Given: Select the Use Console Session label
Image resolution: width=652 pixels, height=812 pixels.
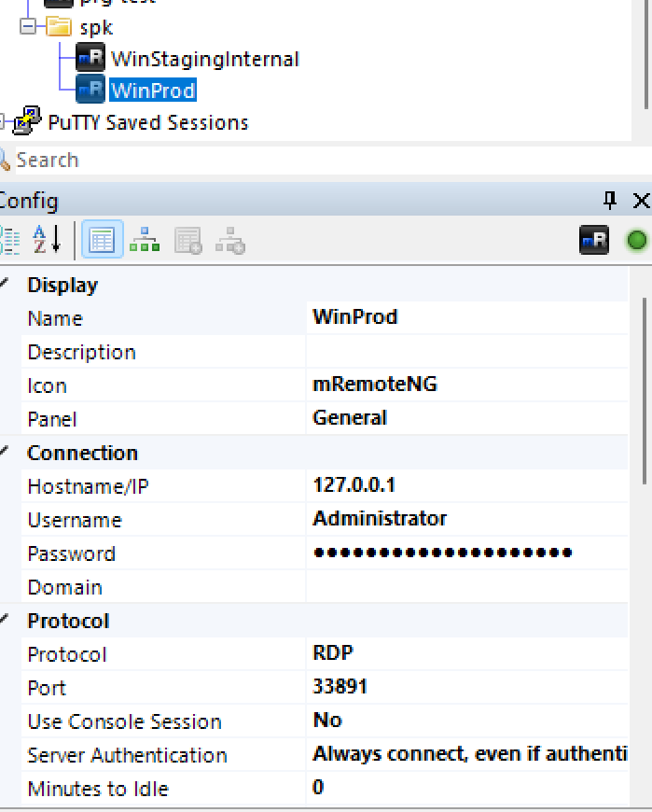Looking at the screenshot, I should tap(124, 721).
